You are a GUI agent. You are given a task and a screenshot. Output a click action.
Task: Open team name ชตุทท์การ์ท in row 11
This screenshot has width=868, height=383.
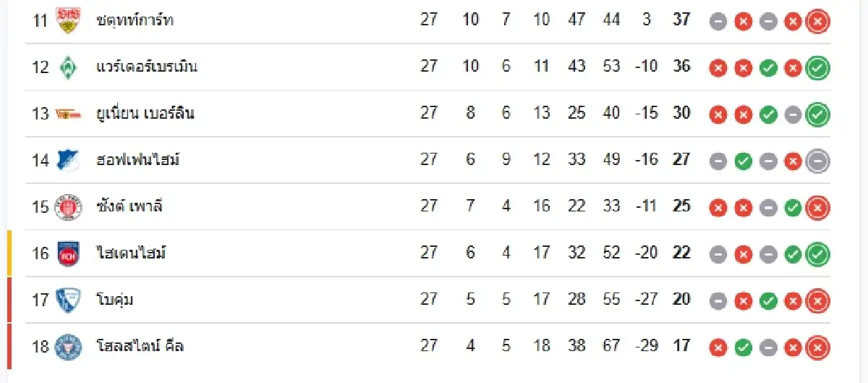point(135,20)
